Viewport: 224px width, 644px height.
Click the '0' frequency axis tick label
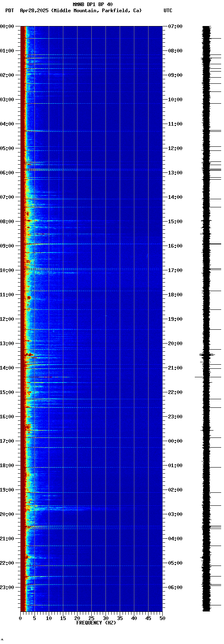tap(20, 618)
